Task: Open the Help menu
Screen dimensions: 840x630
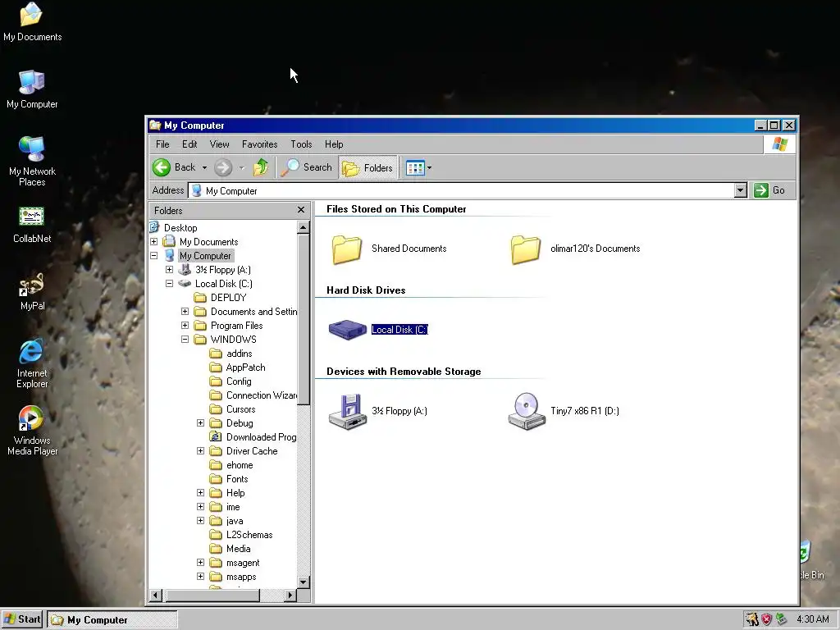Action: 334,144
